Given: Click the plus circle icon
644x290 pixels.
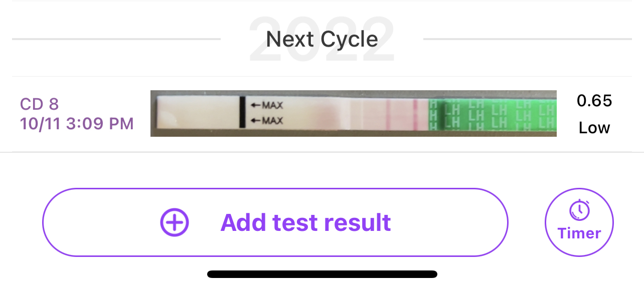Looking at the screenshot, I should [x=175, y=222].
